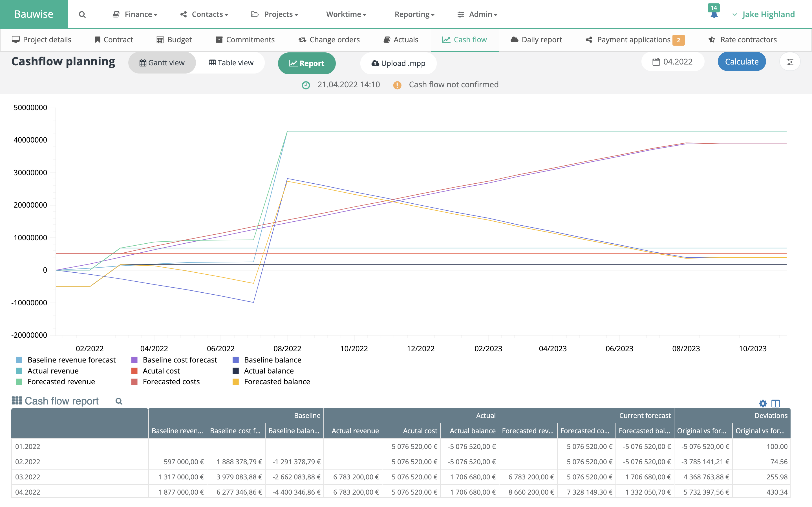
Task: Click the Cash flow report search icon
Action: 118,401
